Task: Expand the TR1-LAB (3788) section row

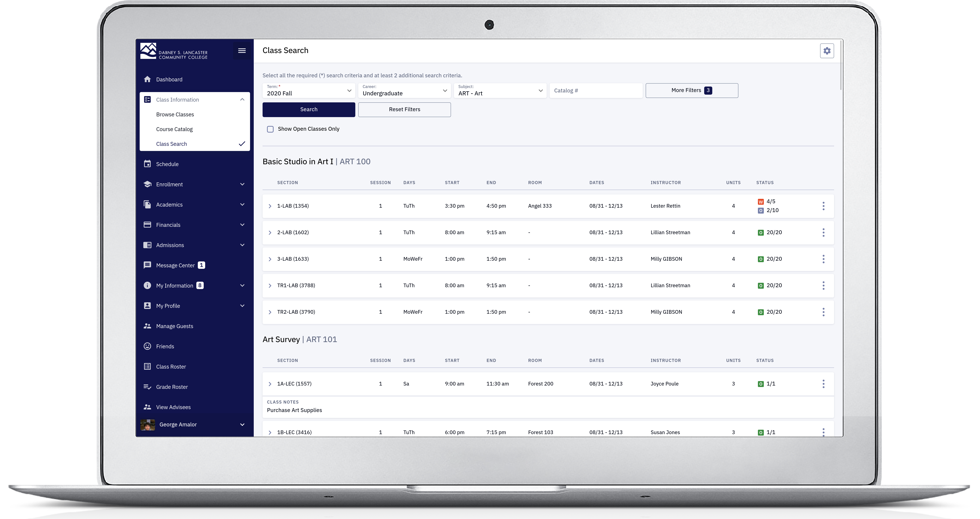Action: pyautogui.click(x=270, y=286)
